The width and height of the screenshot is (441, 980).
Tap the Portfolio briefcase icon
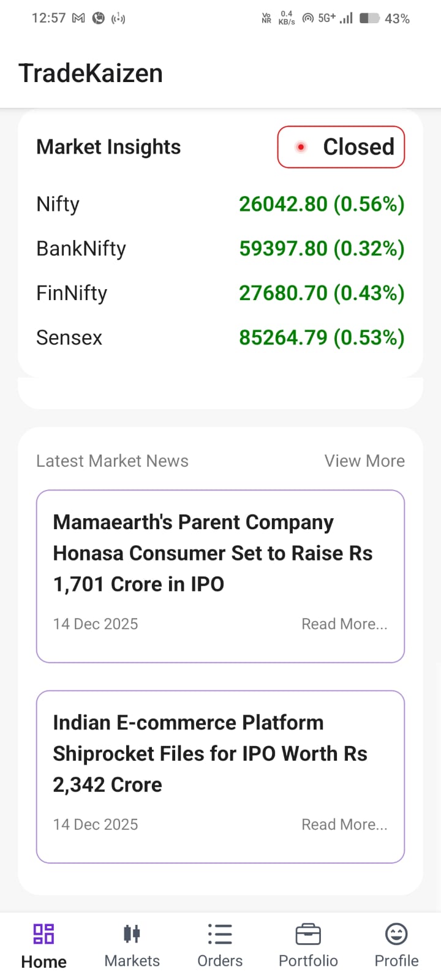click(308, 934)
